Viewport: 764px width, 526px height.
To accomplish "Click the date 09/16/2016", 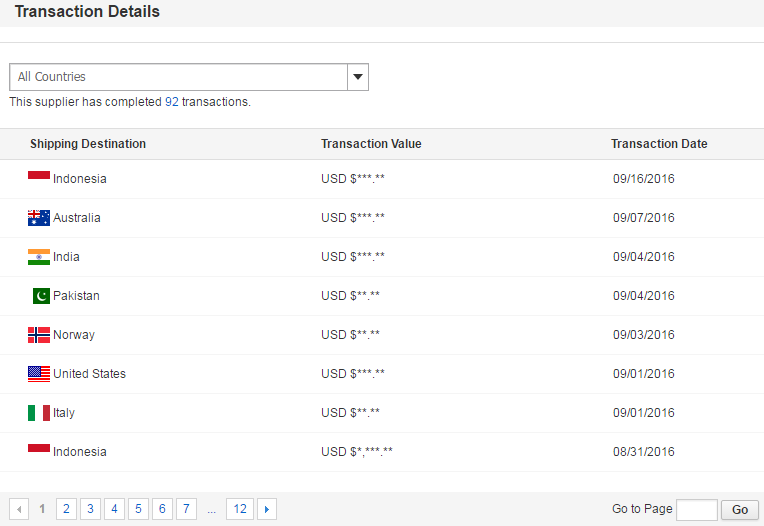I will click(644, 179).
